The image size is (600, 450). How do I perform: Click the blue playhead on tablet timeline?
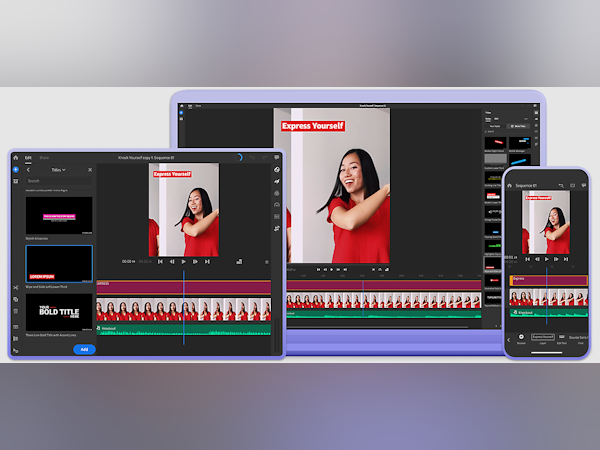184,308
